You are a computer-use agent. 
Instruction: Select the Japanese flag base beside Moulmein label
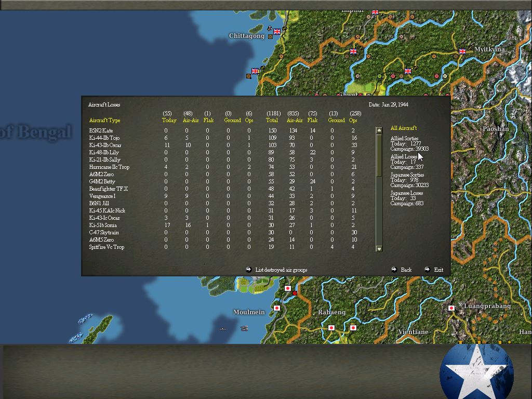coord(277,308)
